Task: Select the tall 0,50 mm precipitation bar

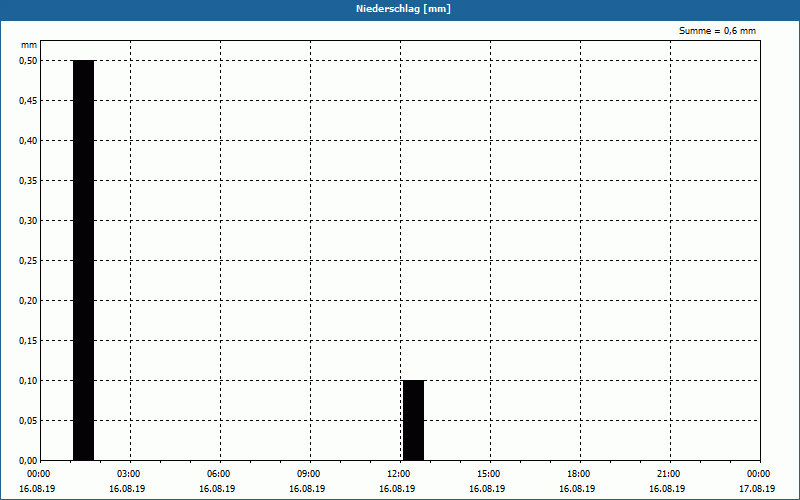Action: click(84, 260)
